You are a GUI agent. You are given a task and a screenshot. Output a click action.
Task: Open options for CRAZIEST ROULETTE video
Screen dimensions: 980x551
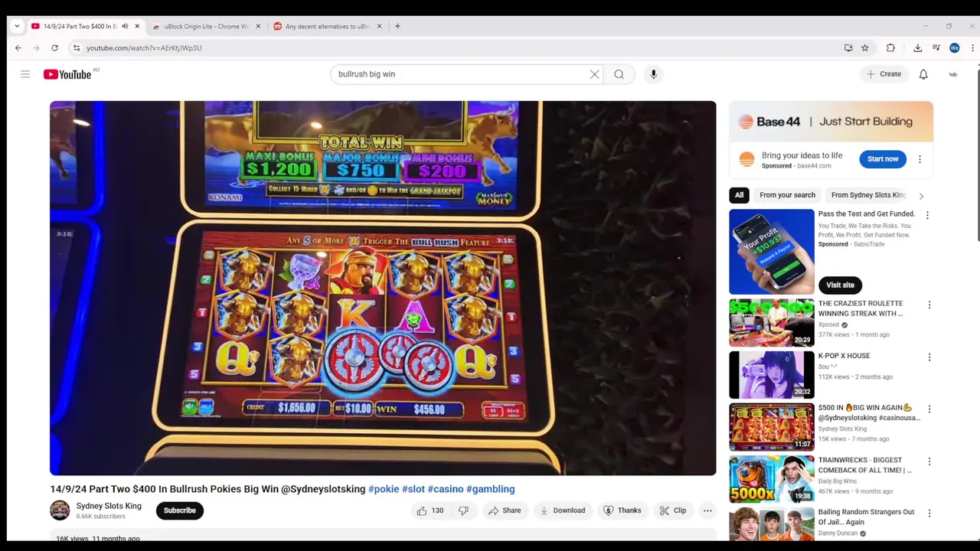[x=929, y=305]
